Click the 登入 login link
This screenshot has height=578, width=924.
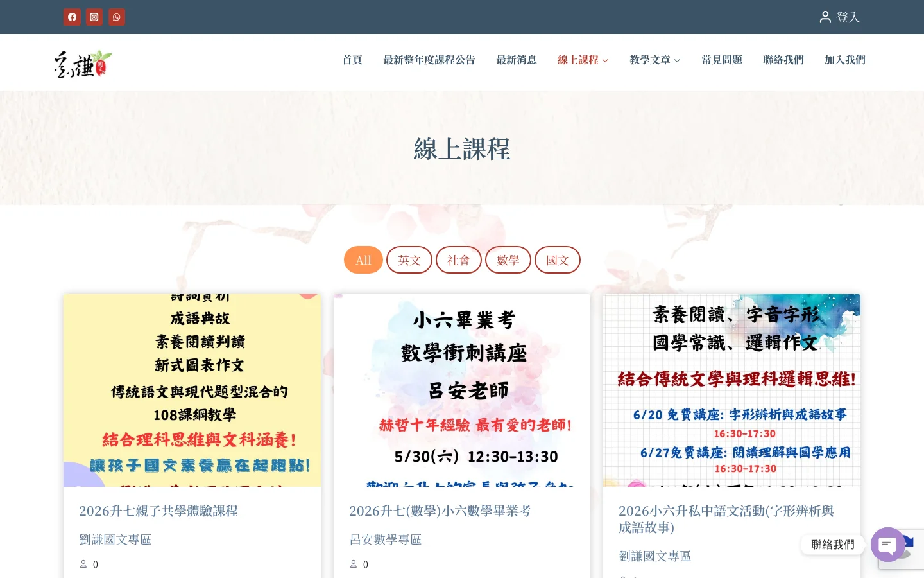848,17
